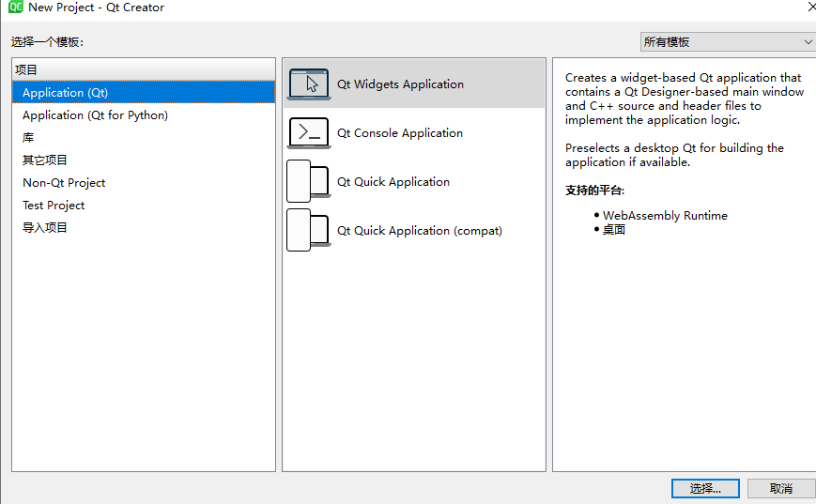
Task: Click the 选择... button
Action: [705, 488]
